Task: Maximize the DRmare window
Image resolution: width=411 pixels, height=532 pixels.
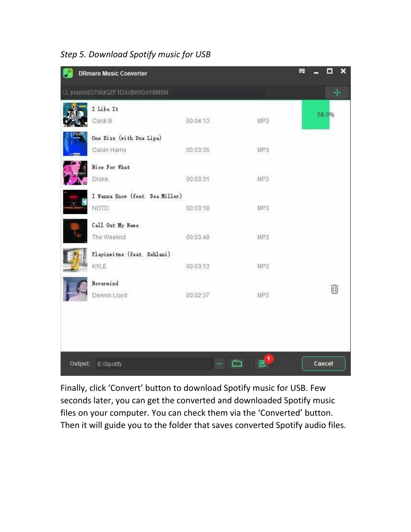Action: (330, 71)
